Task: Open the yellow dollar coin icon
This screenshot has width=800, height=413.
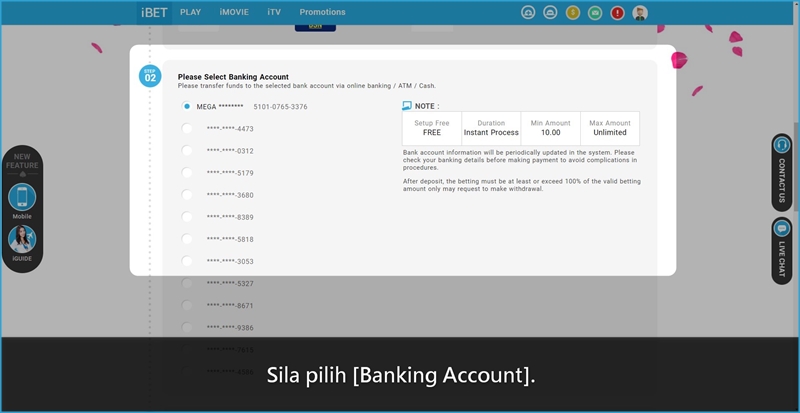Action: 573,13
